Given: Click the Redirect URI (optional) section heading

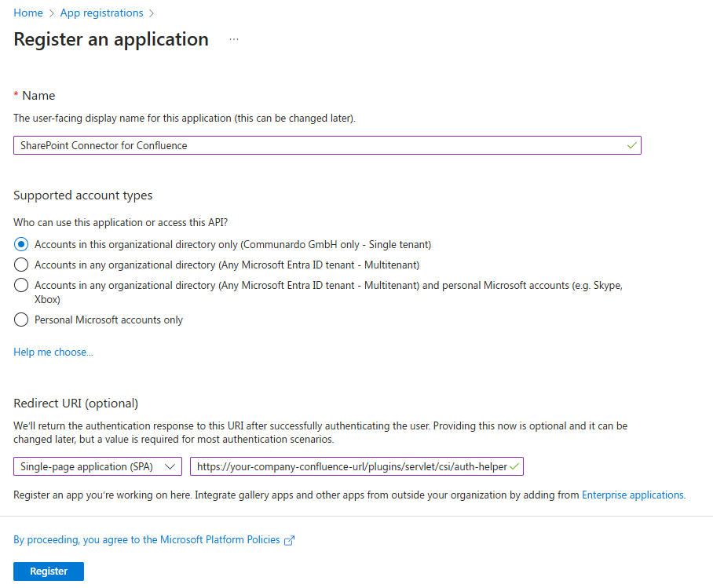Looking at the screenshot, I should pyautogui.click(x=76, y=403).
